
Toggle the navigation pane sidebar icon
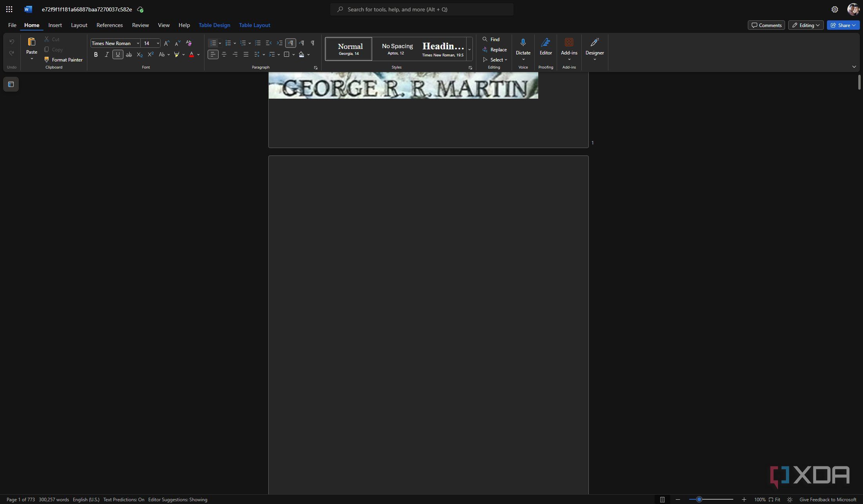[11, 84]
